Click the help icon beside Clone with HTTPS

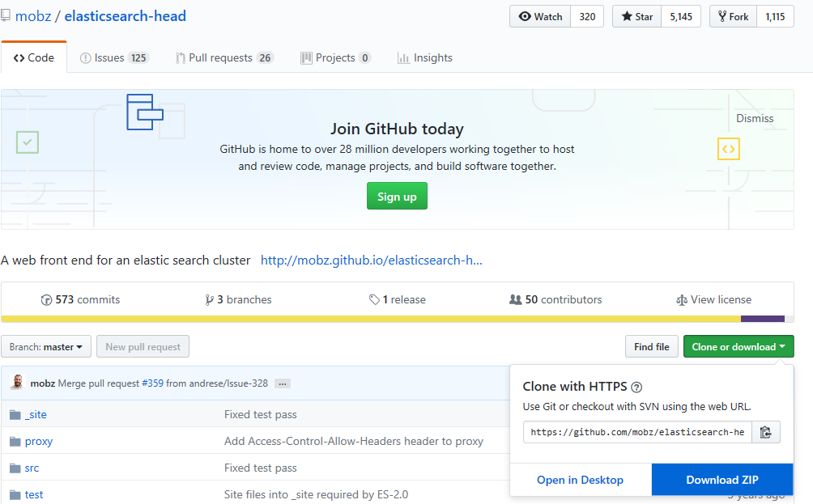point(636,387)
